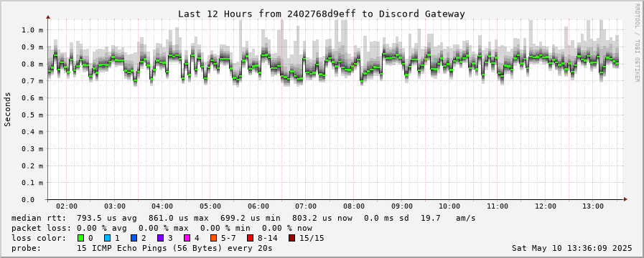Click '15 ICMP Echo Pings (56 Bytes) every 20s'

(174, 248)
